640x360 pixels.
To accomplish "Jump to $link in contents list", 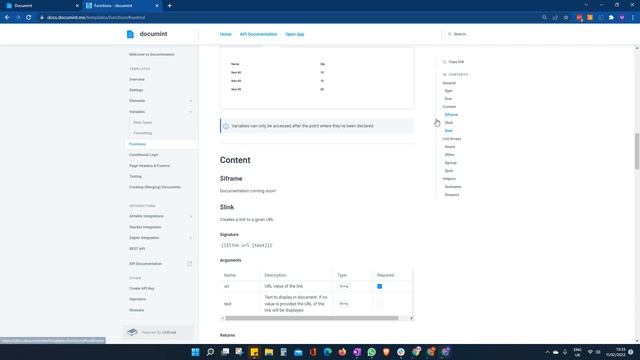I will click(x=449, y=123).
